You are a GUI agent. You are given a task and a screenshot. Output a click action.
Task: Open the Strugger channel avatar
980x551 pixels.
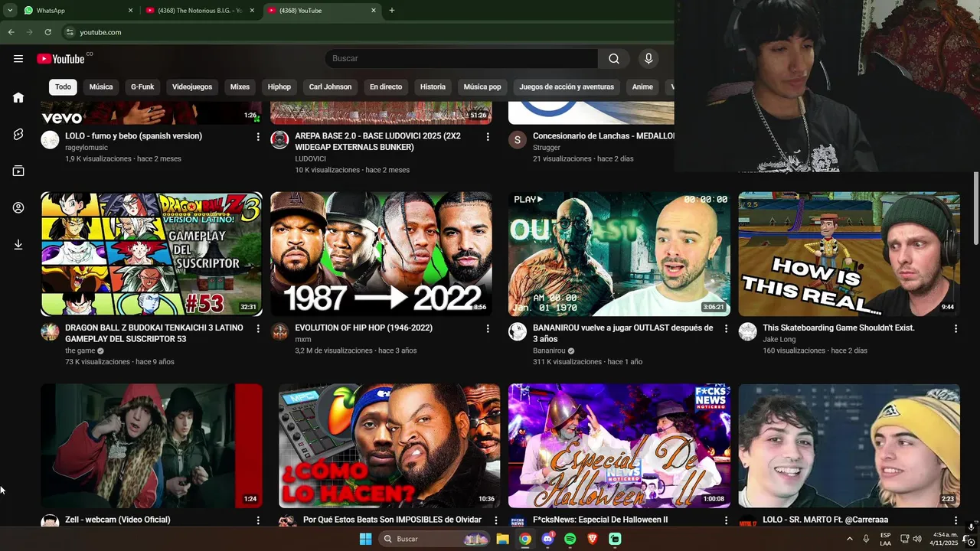(518, 140)
